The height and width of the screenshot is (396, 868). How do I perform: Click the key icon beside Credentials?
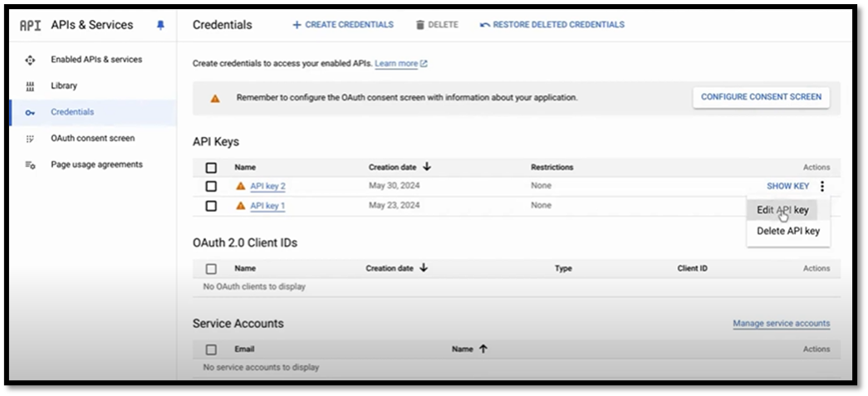30,112
